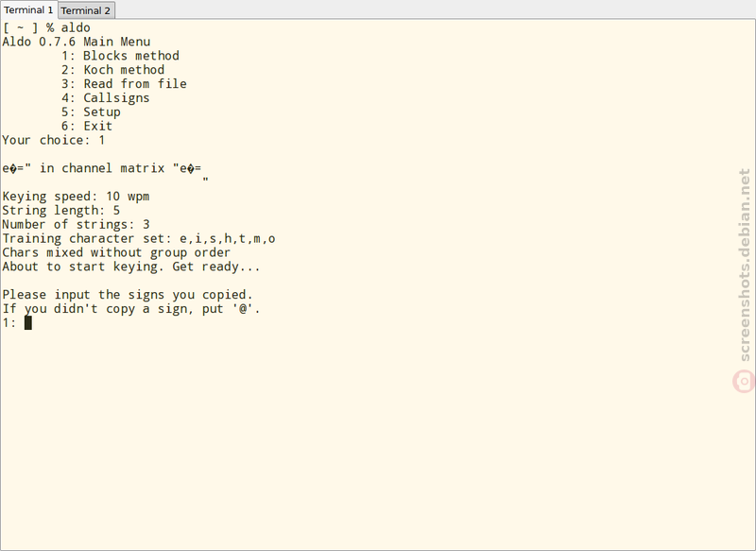Click the 'About to start keying' line
This screenshot has width=756, height=551.
tap(131, 267)
